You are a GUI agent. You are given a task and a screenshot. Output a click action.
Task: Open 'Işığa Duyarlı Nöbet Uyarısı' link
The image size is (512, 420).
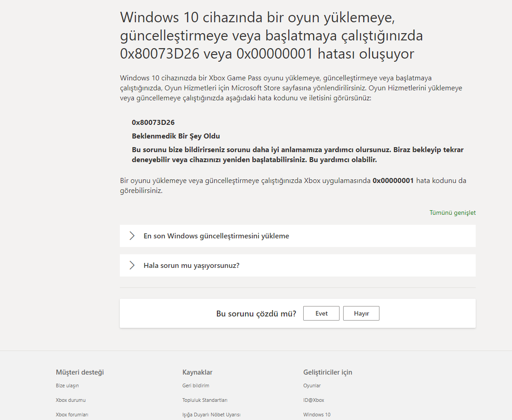(x=211, y=415)
